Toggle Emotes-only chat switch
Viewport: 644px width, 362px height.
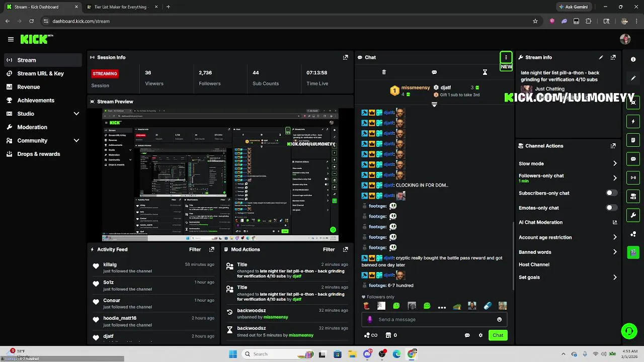611,208
